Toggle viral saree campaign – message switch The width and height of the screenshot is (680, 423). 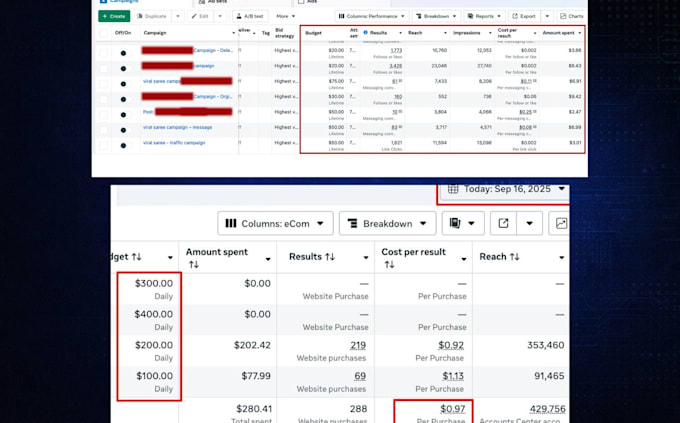pos(125,130)
